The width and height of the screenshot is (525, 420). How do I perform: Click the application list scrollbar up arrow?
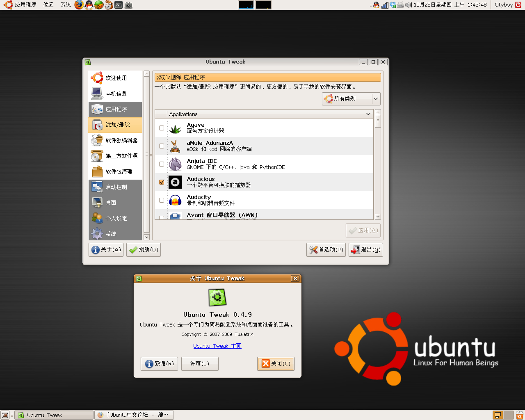378,112
